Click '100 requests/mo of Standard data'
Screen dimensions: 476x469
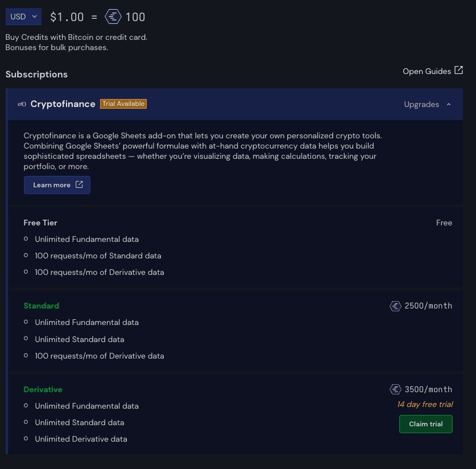pos(98,256)
